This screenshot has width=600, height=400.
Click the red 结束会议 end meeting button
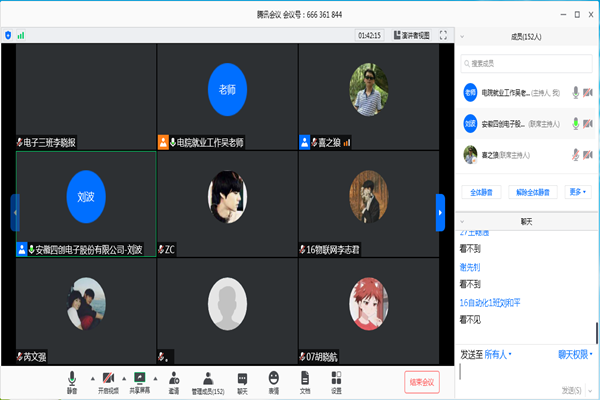(x=423, y=381)
